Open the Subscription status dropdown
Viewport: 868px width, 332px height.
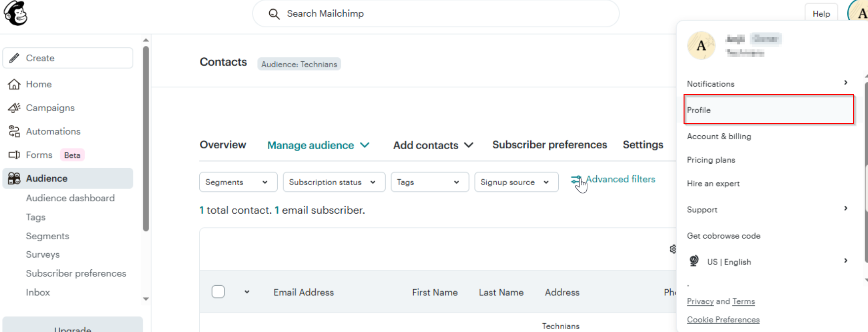tap(334, 182)
